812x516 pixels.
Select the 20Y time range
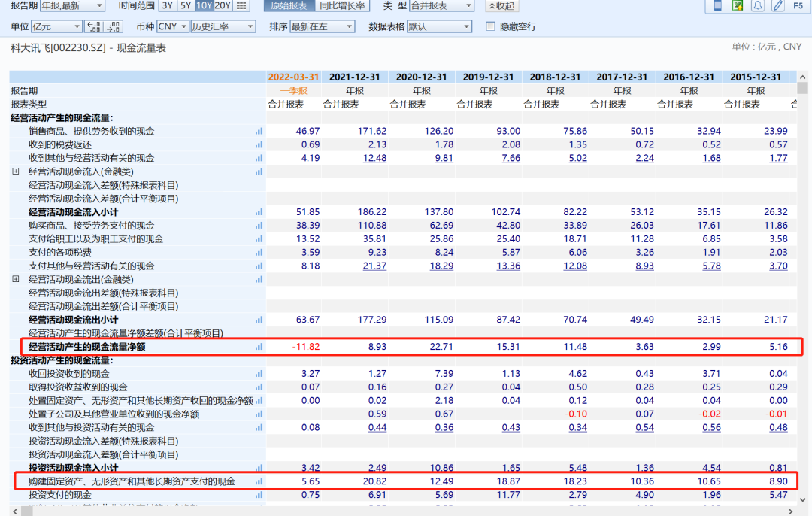click(223, 5)
